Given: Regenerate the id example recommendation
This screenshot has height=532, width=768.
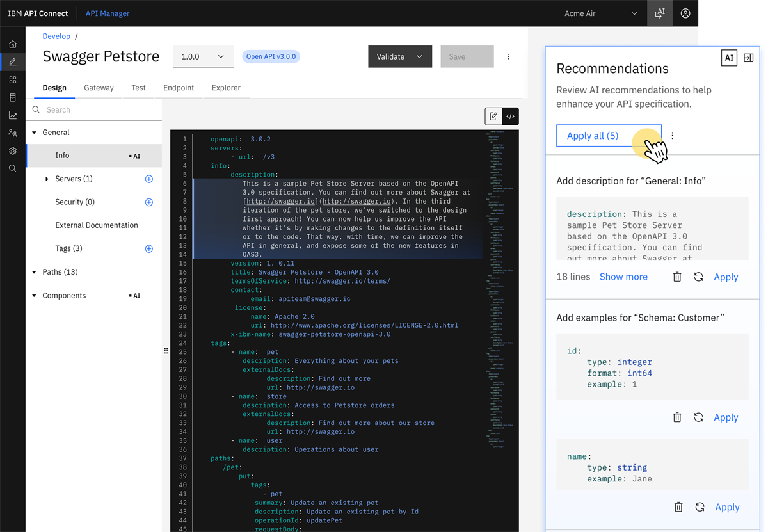Looking at the screenshot, I should 698,417.
